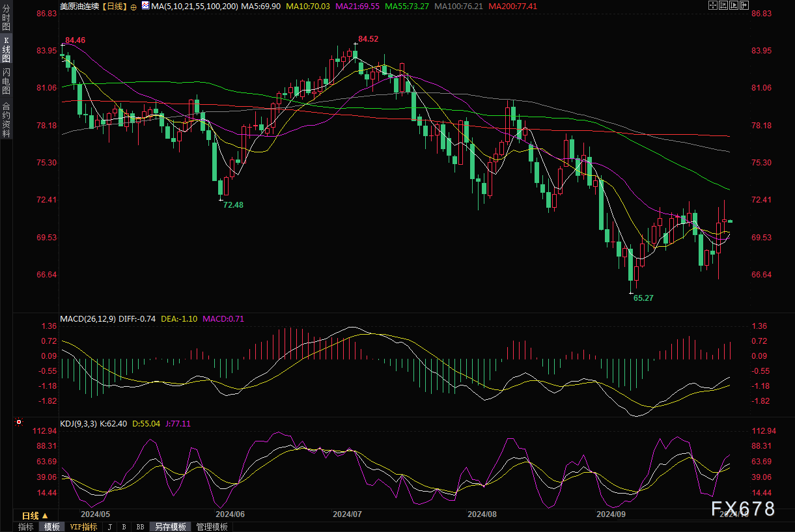The width and height of the screenshot is (795, 532).
Task: Open the VIP指标 tab
Action: pos(83,527)
